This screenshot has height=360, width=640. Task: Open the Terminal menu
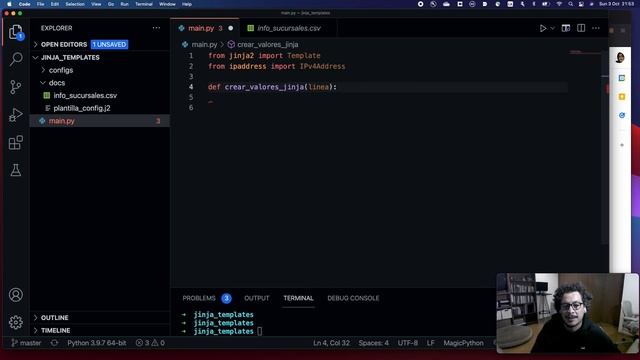click(x=144, y=4)
